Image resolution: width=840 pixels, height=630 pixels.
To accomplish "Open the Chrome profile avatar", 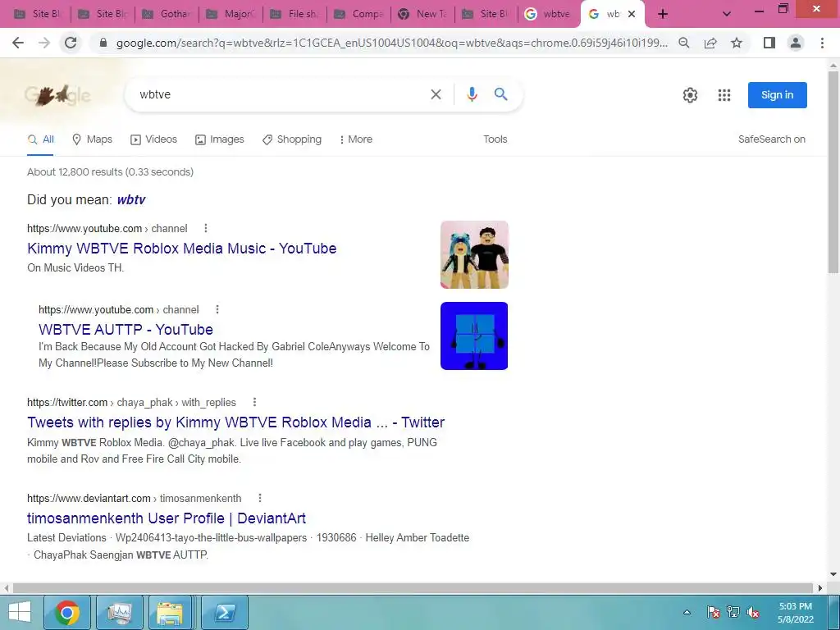I will pyautogui.click(x=796, y=43).
